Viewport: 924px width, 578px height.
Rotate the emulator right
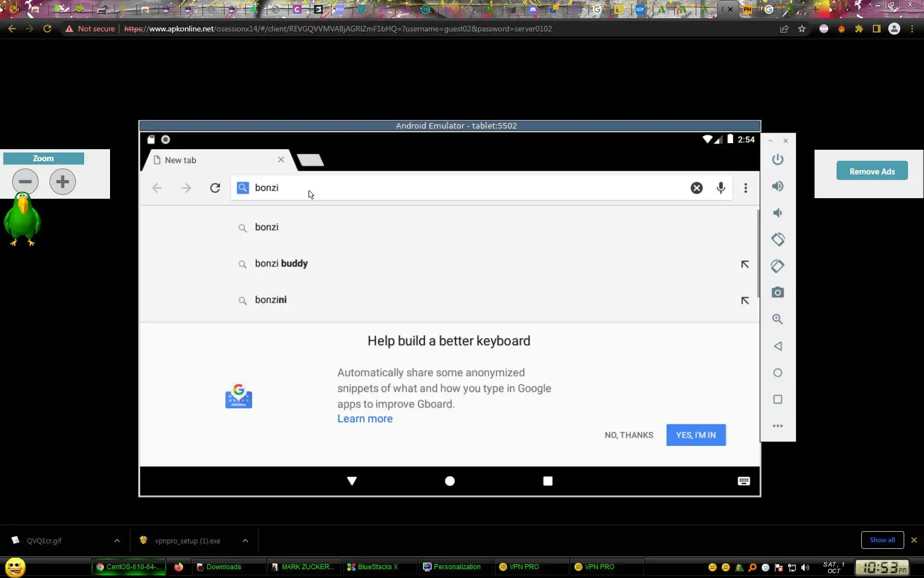point(777,266)
